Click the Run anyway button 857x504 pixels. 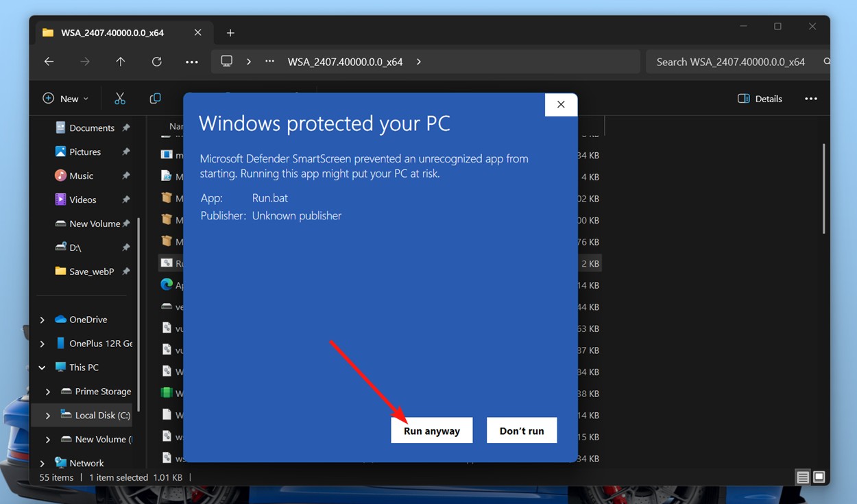coord(431,430)
